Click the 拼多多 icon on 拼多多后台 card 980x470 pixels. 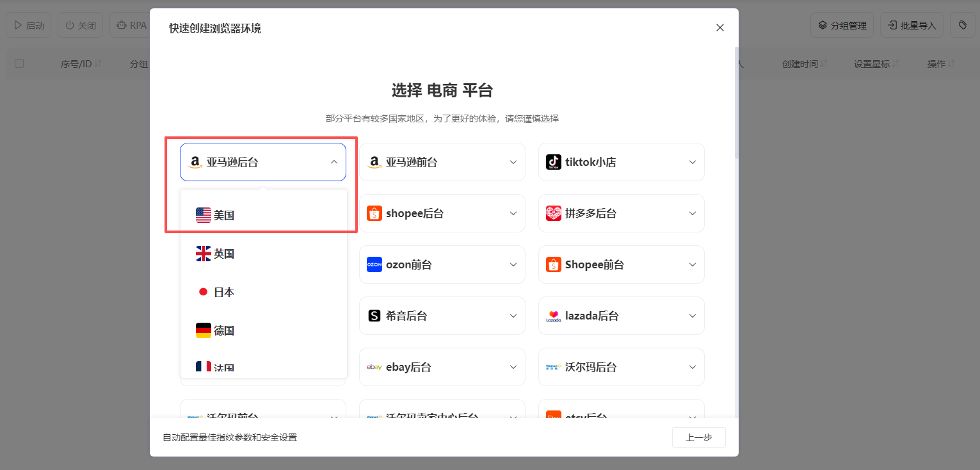click(554, 213)
